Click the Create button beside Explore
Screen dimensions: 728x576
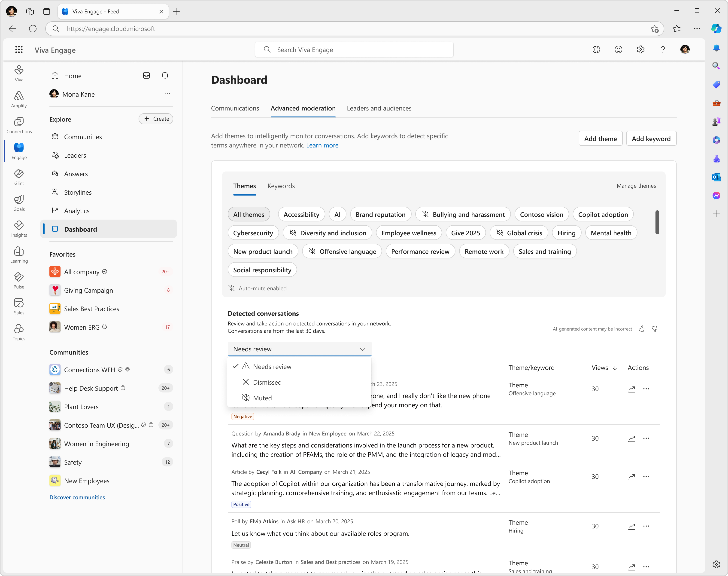pos(156,119)
